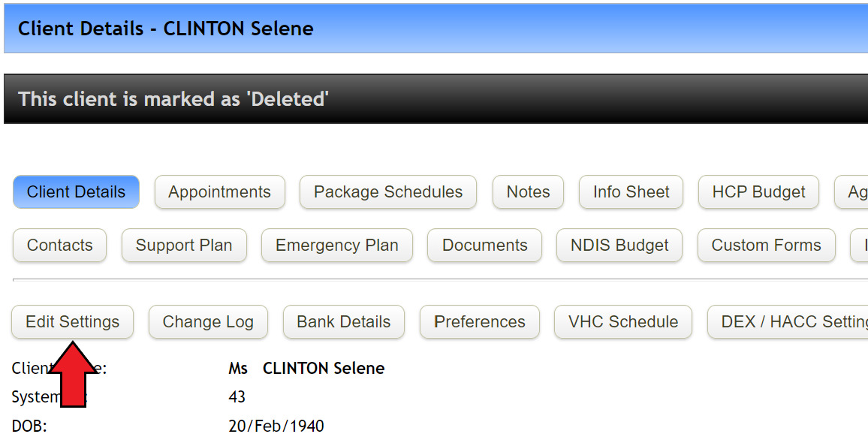Open the Emergency Plan tab
Screen dimensions: 868x443
pyautogui.click(x=336, y=245)
